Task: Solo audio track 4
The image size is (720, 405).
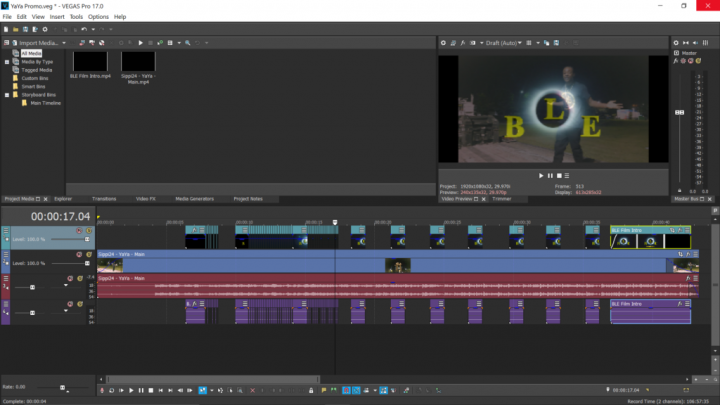Action: tap(80, 304)
